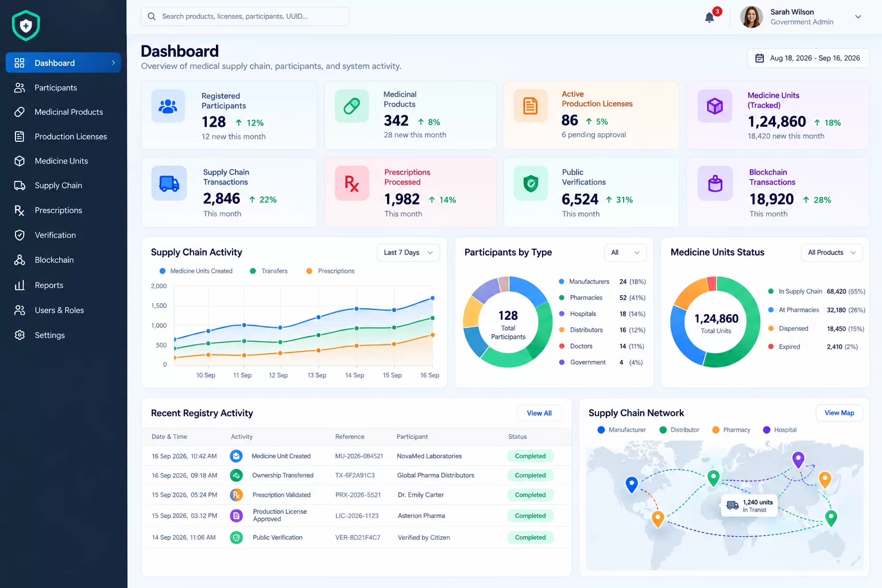The image size is (882, 588).
Task: Click the Prescription Validated row icon
Action: click(236, 495)
